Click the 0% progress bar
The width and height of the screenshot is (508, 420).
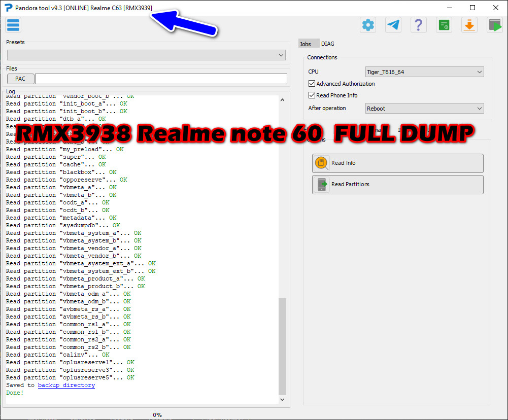157,415
